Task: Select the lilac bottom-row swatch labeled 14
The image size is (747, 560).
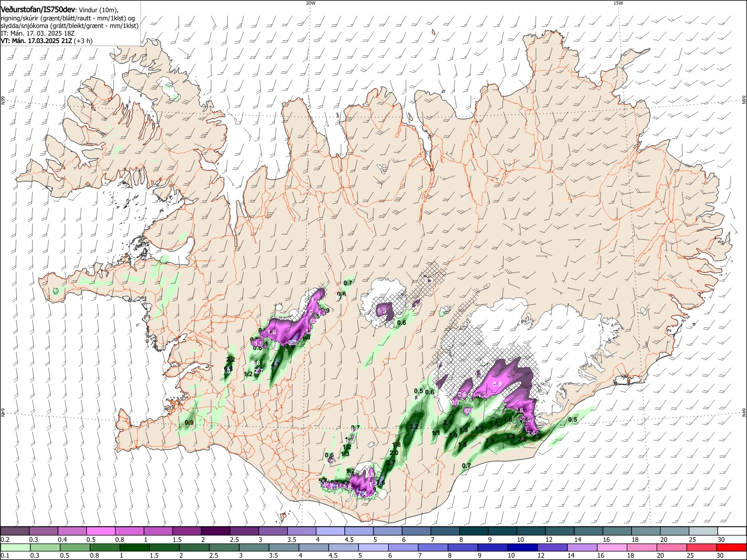Action: point(582,548)
